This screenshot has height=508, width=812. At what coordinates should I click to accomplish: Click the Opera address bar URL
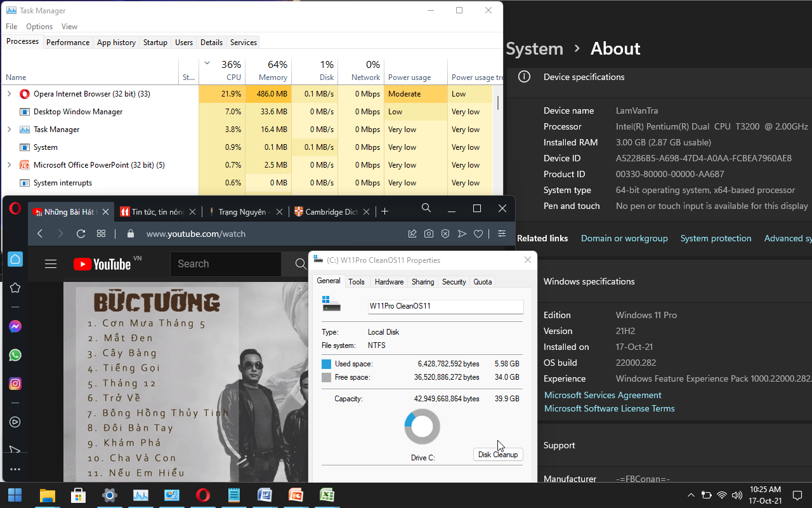tap(196, 234)
